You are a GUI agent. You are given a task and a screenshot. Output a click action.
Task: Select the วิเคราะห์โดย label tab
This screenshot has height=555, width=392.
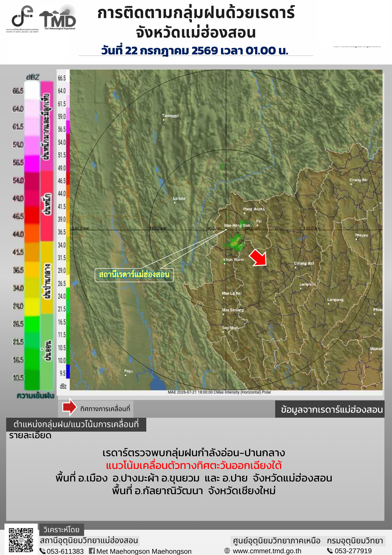(61, 530)
